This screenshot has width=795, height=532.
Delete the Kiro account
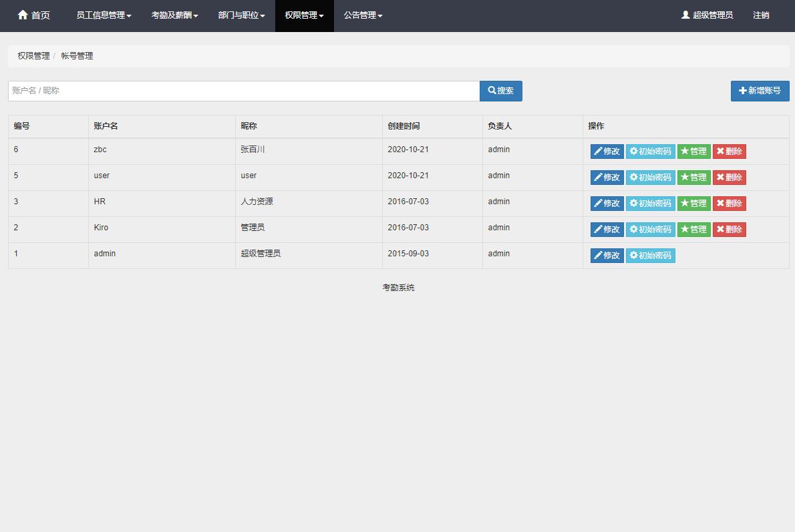[729, 230]
